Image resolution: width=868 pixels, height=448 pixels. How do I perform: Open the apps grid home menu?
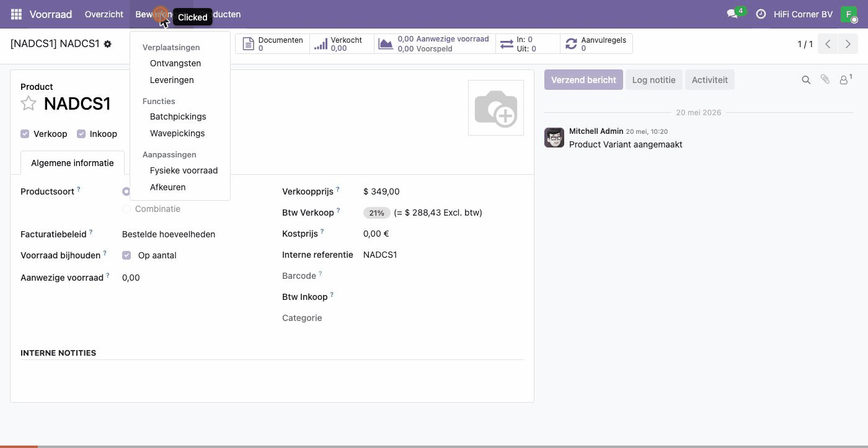coord(16,14)
